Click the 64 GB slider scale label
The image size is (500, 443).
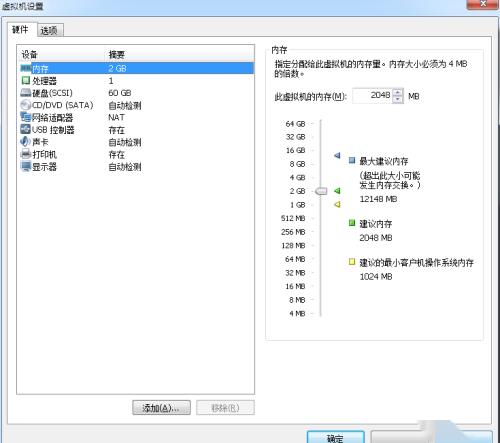pos(295,124)
